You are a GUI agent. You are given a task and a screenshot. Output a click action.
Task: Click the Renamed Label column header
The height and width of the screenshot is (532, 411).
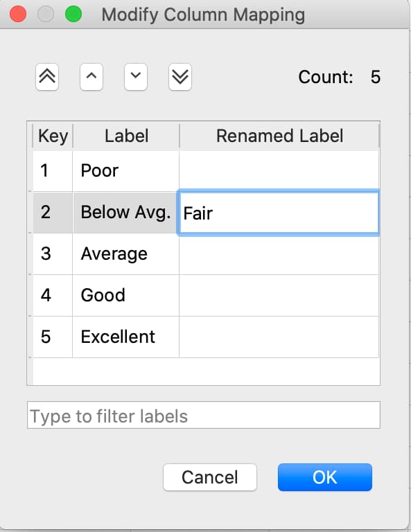[279, 136]
